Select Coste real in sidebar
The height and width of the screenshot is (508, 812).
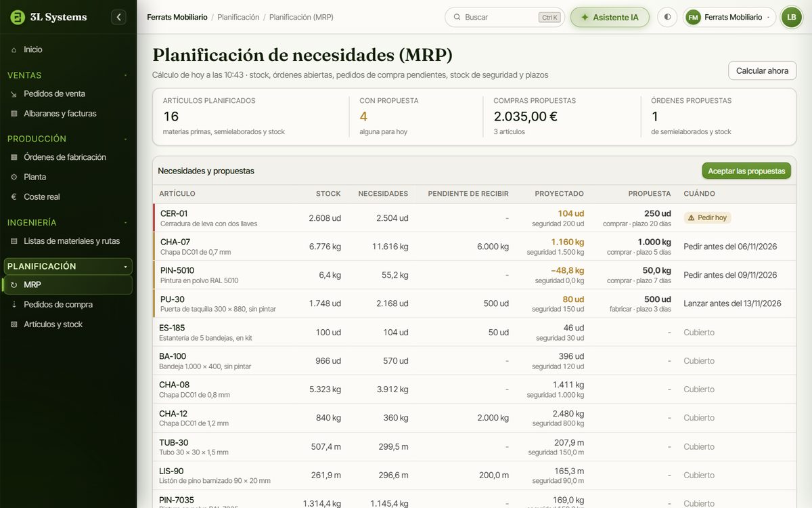pos(68,197)
